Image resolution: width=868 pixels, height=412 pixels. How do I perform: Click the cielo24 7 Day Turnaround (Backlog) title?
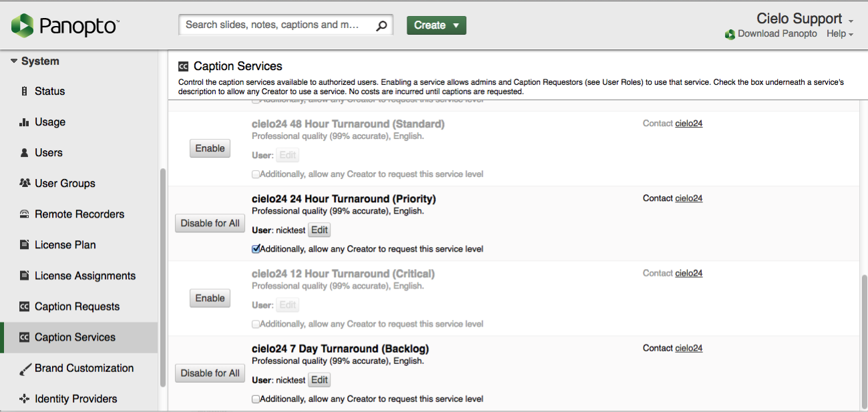pyautogui.click(x=341, y=349)
